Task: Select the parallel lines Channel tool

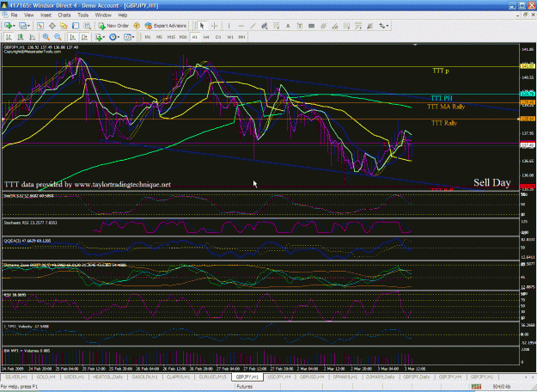Action: (323, 26)
